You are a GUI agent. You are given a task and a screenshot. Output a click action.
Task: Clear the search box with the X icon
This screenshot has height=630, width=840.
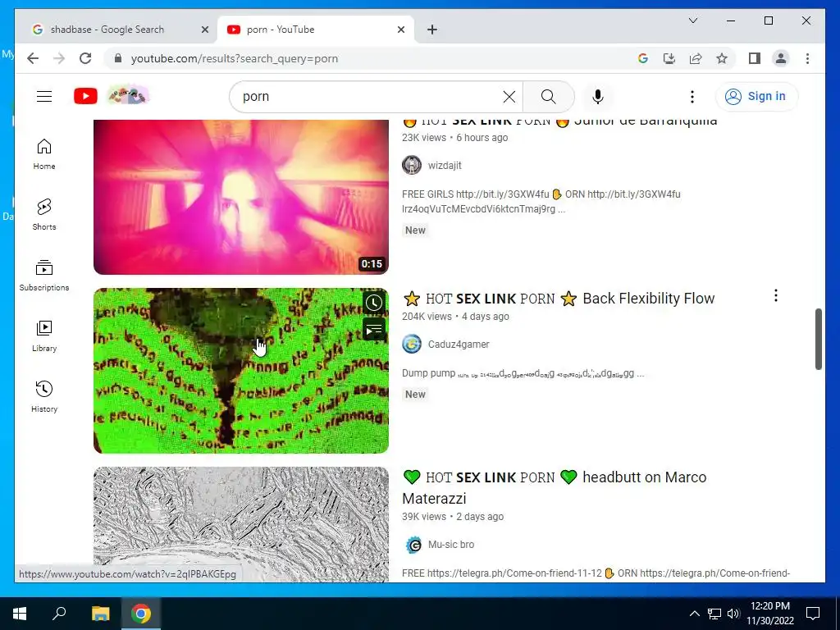pyautogui.click(x=509, y=97)
